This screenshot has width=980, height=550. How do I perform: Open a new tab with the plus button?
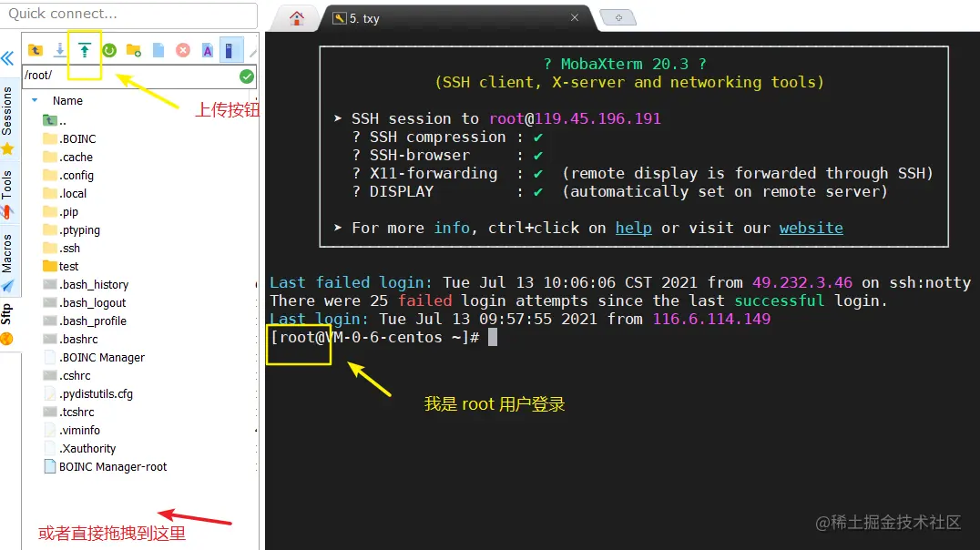tap(618, 17)
